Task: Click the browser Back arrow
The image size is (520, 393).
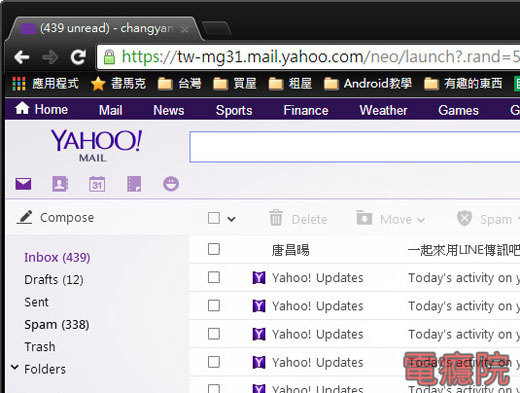Action: point(22,57)
